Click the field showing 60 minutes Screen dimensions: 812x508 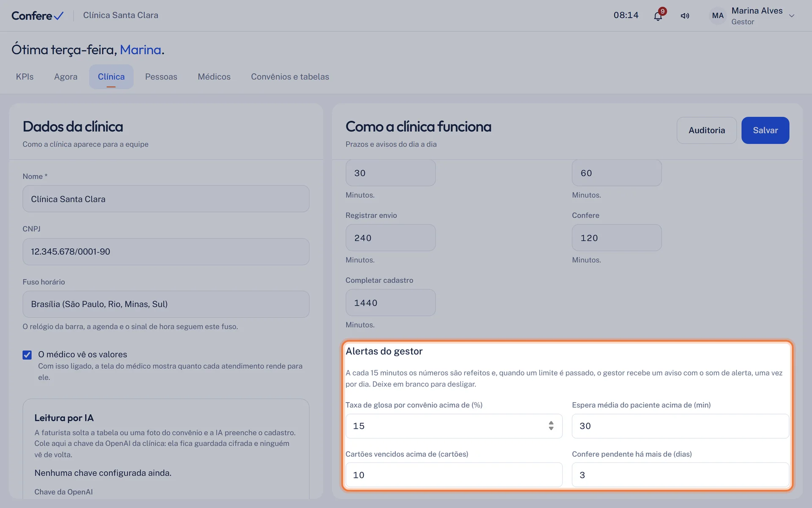coord(617,173)
